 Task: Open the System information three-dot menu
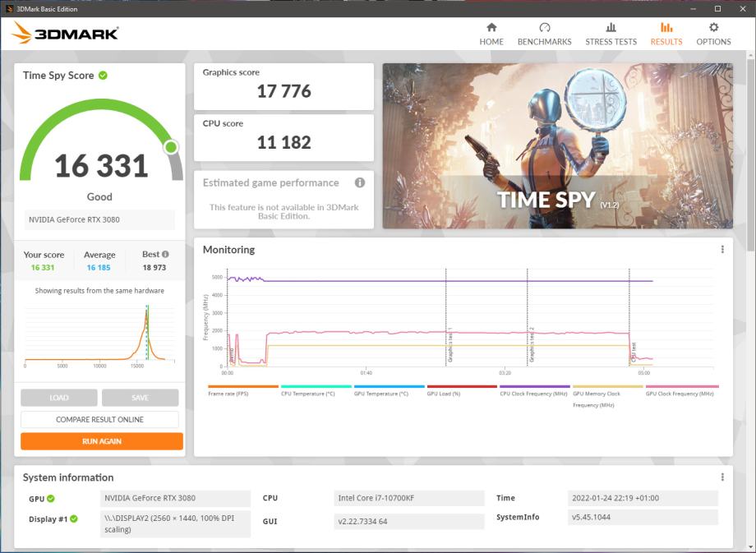[x=722, y=477]
